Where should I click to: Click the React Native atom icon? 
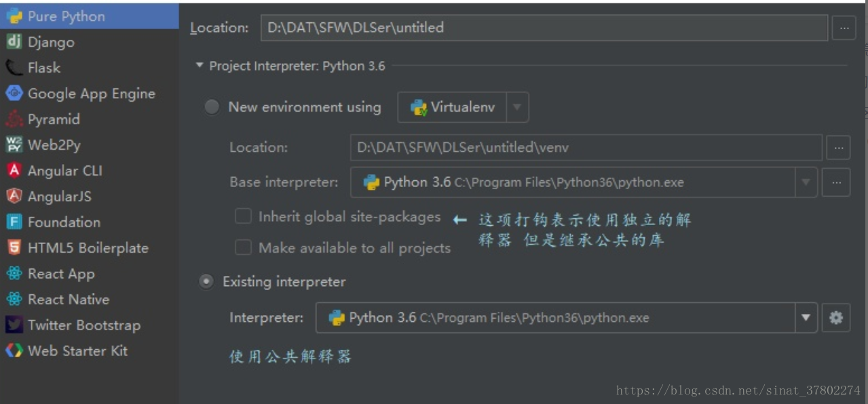[14, 299]
